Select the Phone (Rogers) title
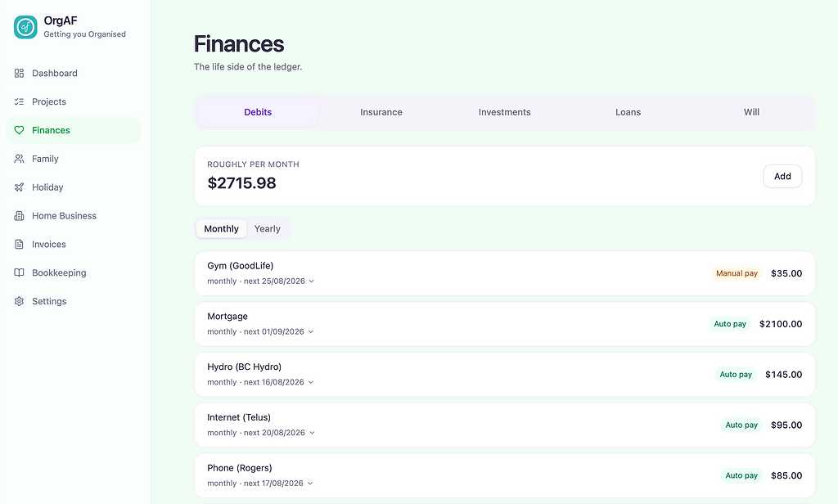This screenshot has width=838, height=504. click(x=240, y=468)
